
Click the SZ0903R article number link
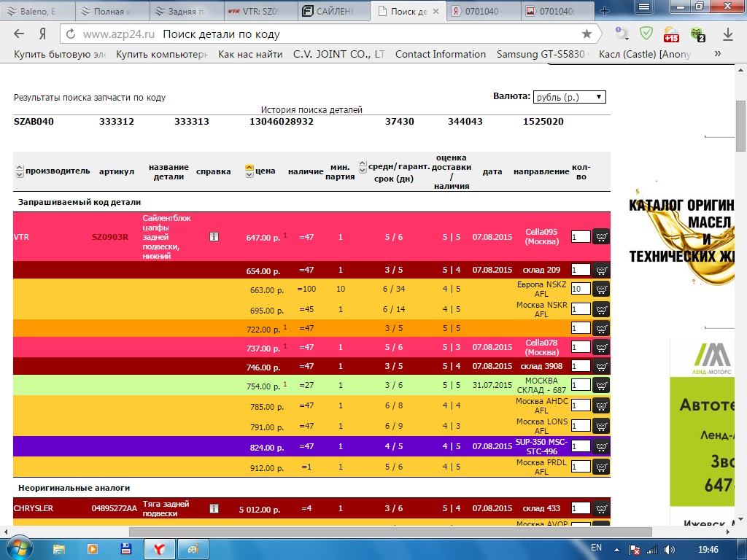click(x=110, y=237)
